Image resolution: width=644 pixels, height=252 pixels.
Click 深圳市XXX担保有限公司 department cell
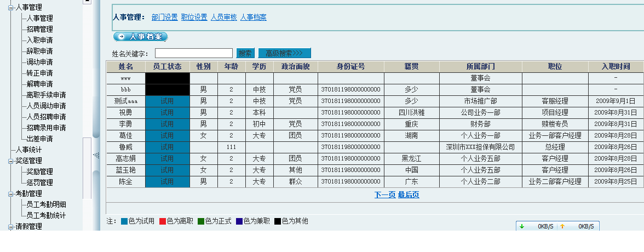click(x=481, y=147)
